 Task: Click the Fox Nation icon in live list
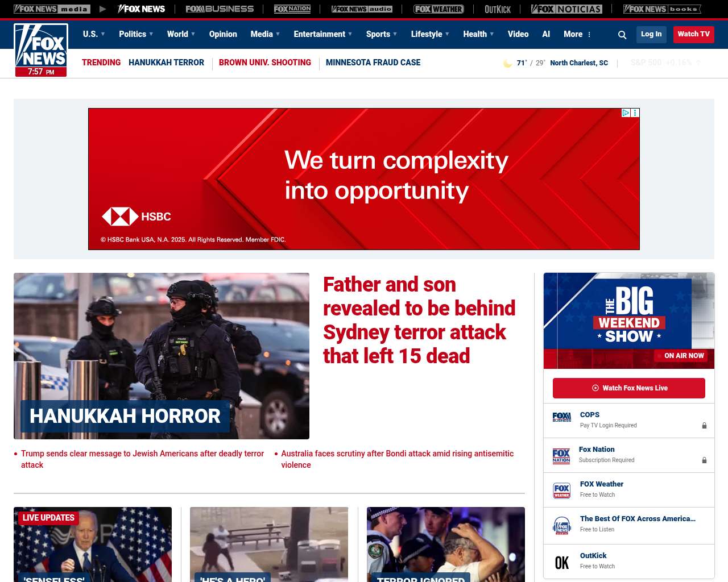click(561, 456)
